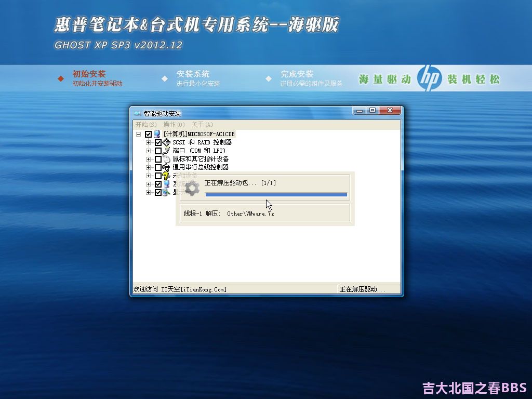Click the HP logo in the banner
Image resolution: width=532 pixels, height=399 pixels.
(429, 78)
